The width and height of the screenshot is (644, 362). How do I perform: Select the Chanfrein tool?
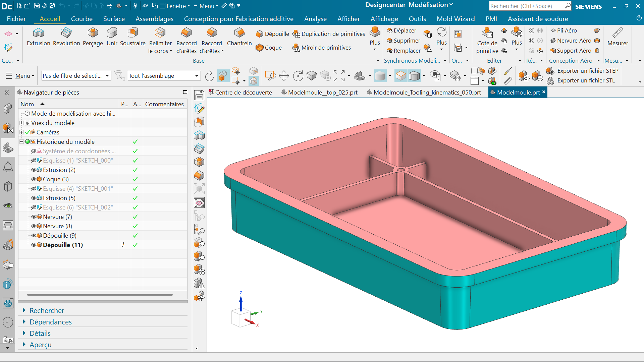[239, 37]
